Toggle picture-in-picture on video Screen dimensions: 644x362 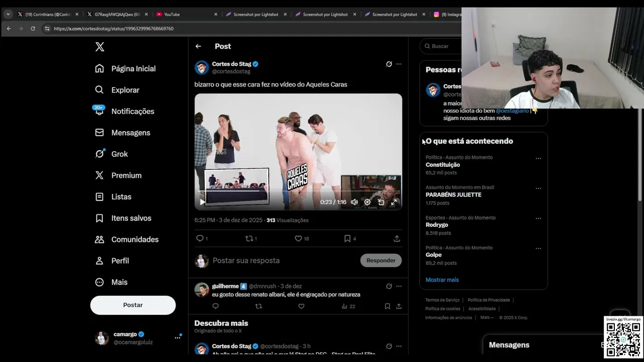pyautogui.click(x=381, y=202)
